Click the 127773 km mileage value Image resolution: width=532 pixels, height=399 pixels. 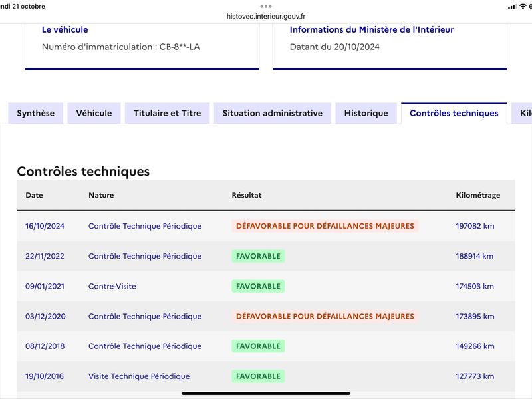(x=475, y=376)
